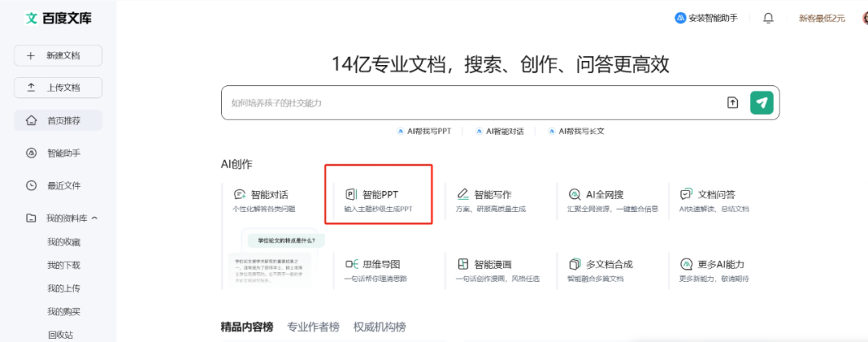
Task: Click the AI快速解读、总结文档 text
Action: click(714, 210)
